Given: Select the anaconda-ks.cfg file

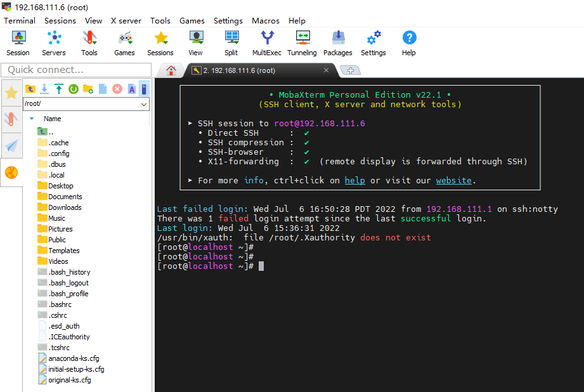Looking at the screenshot, I should [x=68, y=358].
